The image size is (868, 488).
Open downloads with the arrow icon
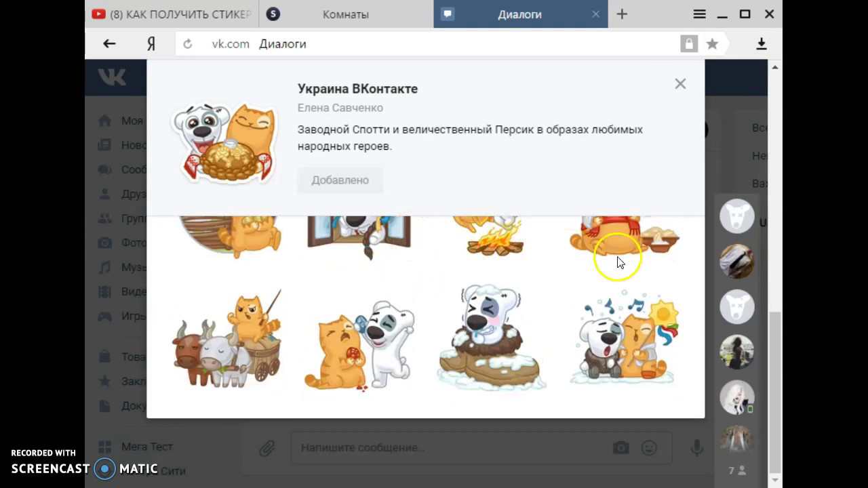[762, 44]
